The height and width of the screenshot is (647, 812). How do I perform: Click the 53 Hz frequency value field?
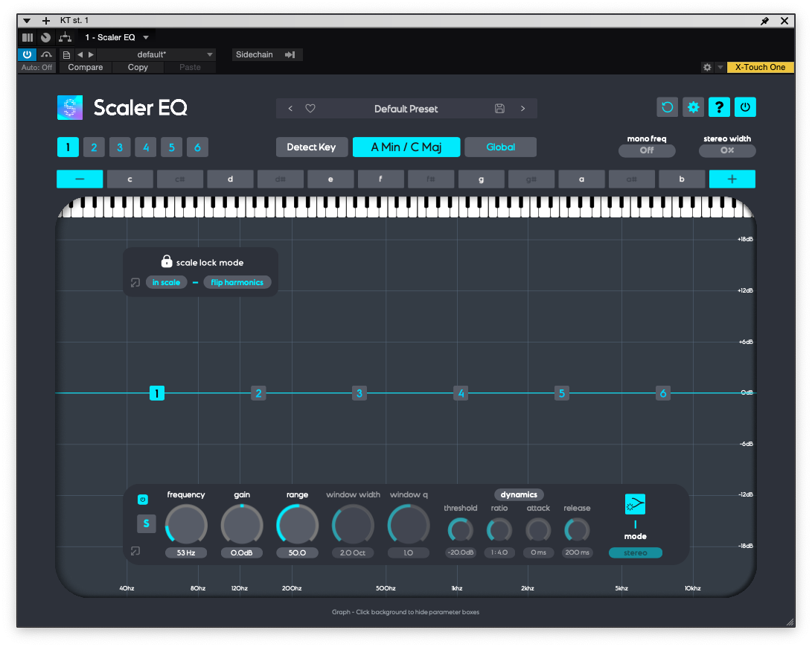click(186, 552)
